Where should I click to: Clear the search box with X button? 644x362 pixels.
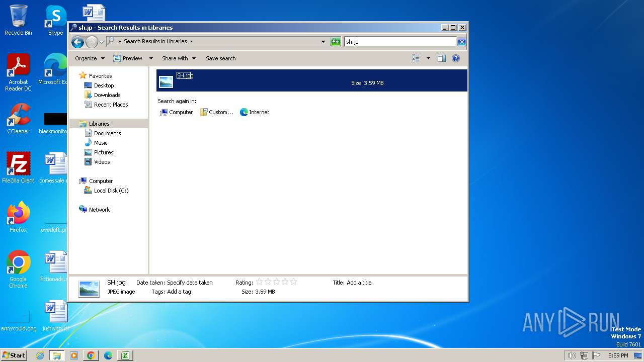pos(461,42)
